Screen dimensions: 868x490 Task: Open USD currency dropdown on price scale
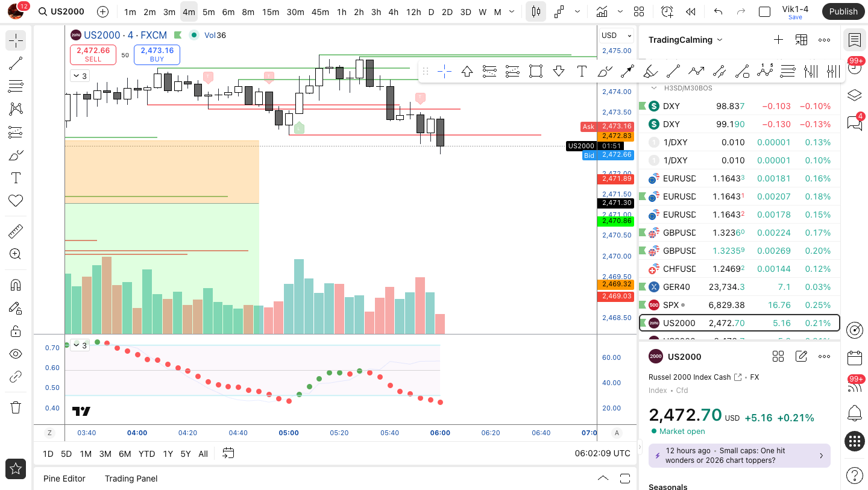617,36
